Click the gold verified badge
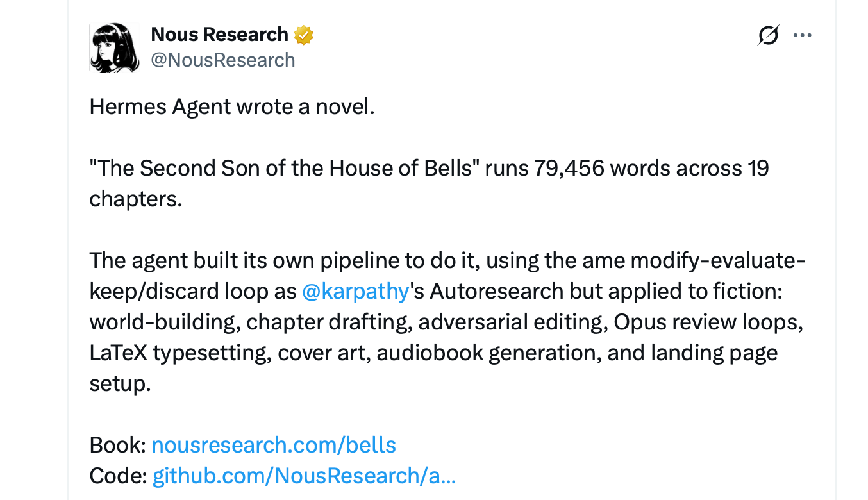The width and height of the screenshot is (868, 500). point(303,35)
